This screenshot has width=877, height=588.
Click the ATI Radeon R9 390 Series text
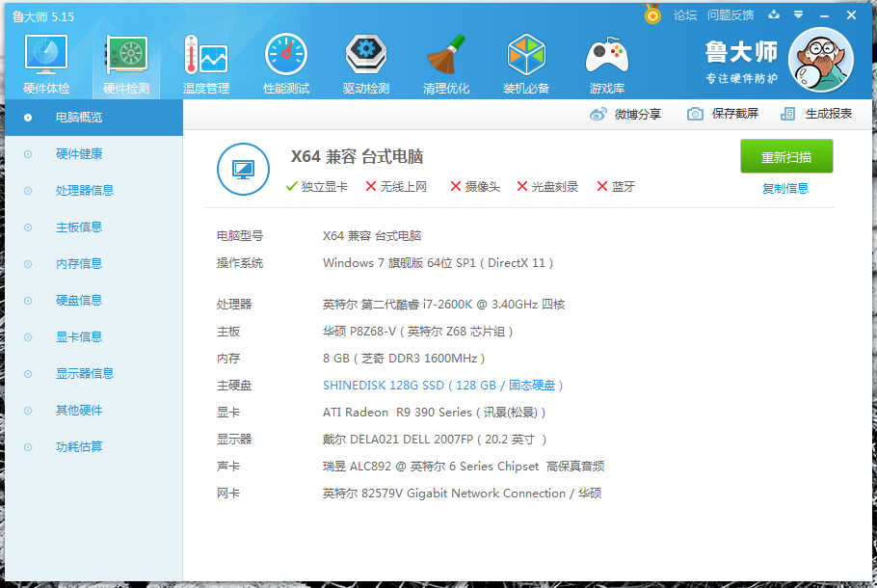[434, 413]
